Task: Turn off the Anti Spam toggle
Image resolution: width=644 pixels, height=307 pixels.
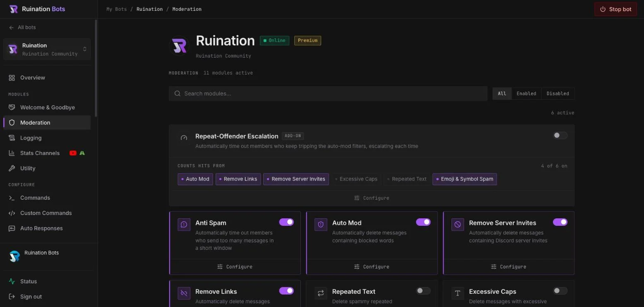Action: (x=286, y=222)
